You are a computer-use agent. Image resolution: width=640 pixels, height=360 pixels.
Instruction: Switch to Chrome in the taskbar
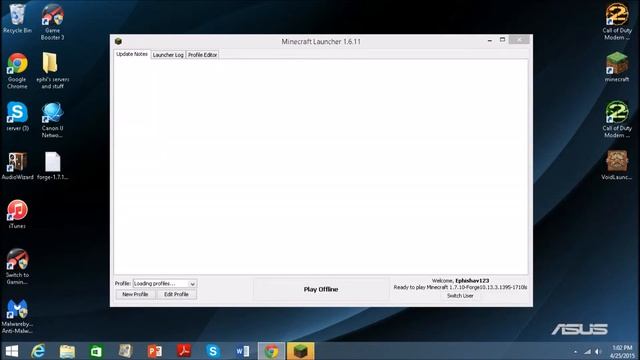click(x=271, y=351)
